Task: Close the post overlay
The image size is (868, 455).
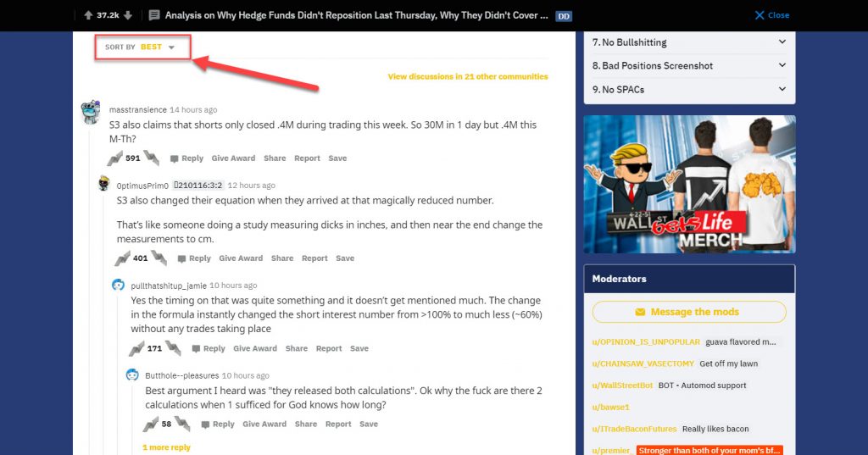Action: (x=772, y=15)
